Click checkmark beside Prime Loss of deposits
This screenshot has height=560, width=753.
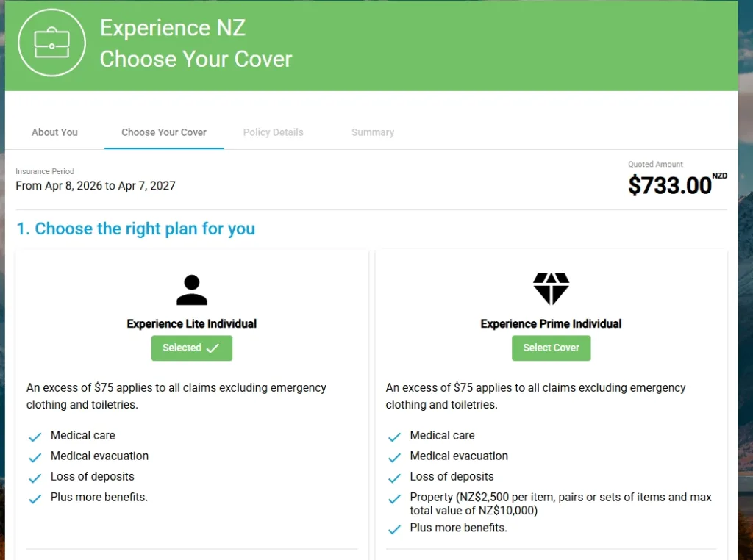pos(395,478)
